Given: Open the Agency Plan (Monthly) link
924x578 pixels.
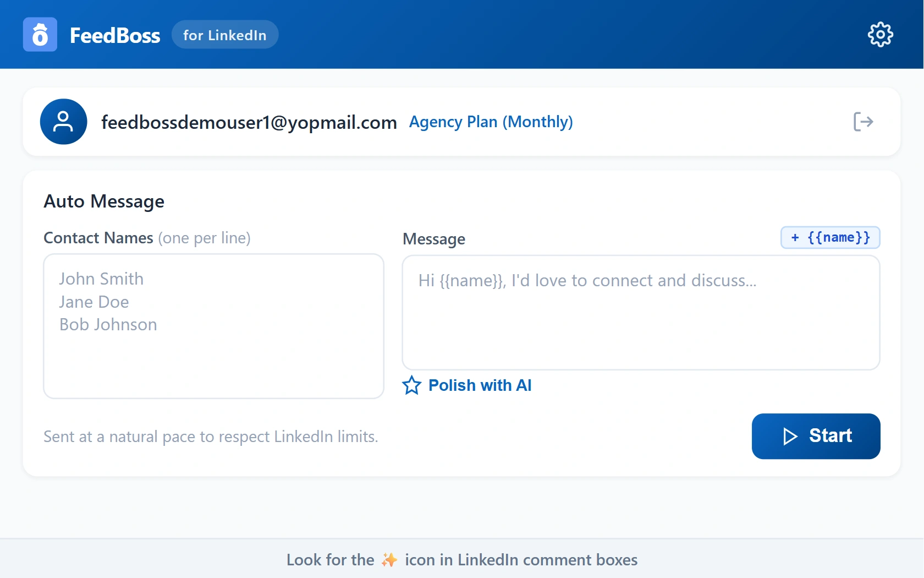Looking at the screenshot, I should tap(491, 122).
